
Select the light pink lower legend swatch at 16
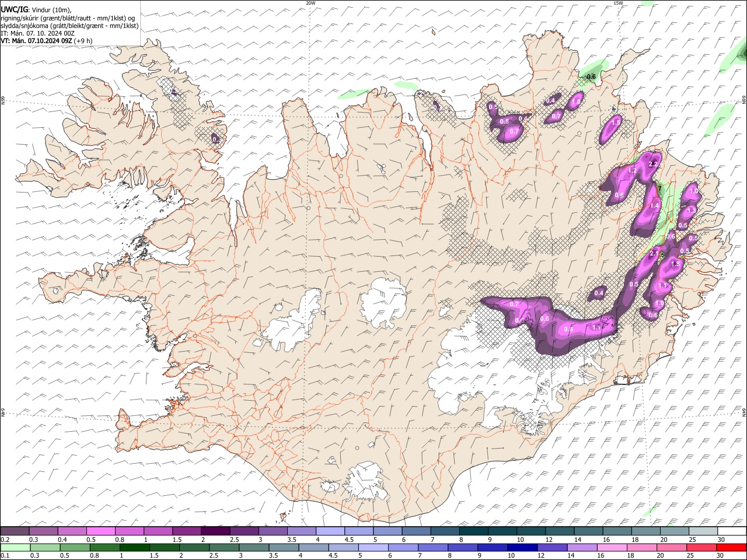[x=612, y=547]
